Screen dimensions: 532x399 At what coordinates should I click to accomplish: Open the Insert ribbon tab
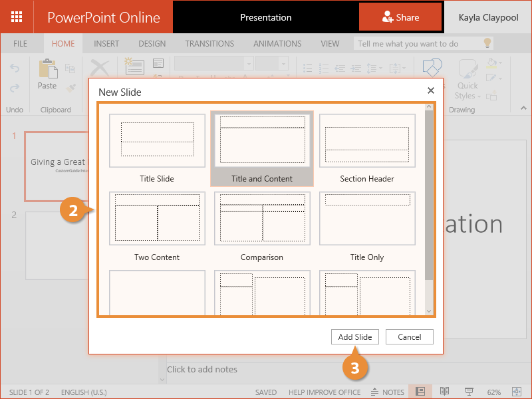[x=106, y=44]
